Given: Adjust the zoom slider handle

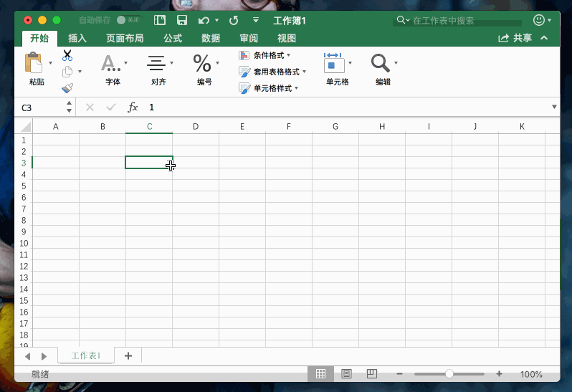Looking at the screenshot, I should click(x=449, y=374).
